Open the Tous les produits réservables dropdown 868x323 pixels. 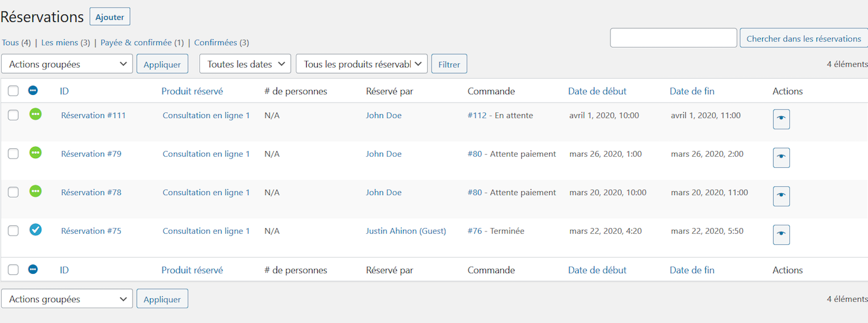coord(361,64)
